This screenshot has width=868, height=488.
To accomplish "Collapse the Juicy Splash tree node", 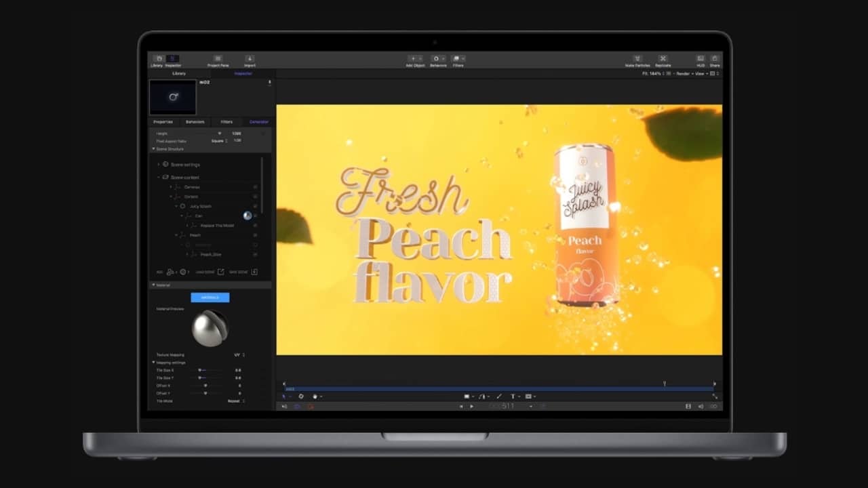I will 176,206.
